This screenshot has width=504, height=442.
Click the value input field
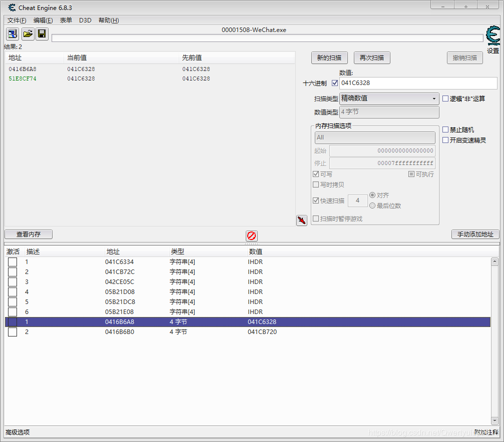point(418,83)
